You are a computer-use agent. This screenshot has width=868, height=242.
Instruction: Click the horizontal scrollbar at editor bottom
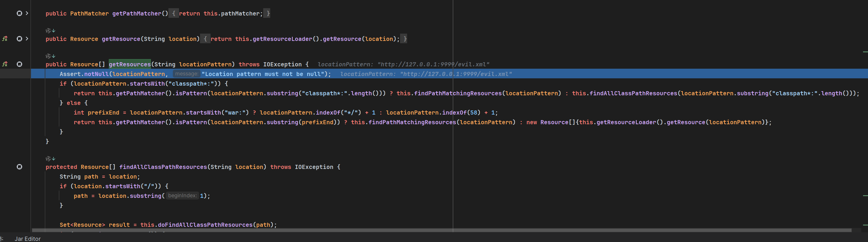click(x=438, y=230)
